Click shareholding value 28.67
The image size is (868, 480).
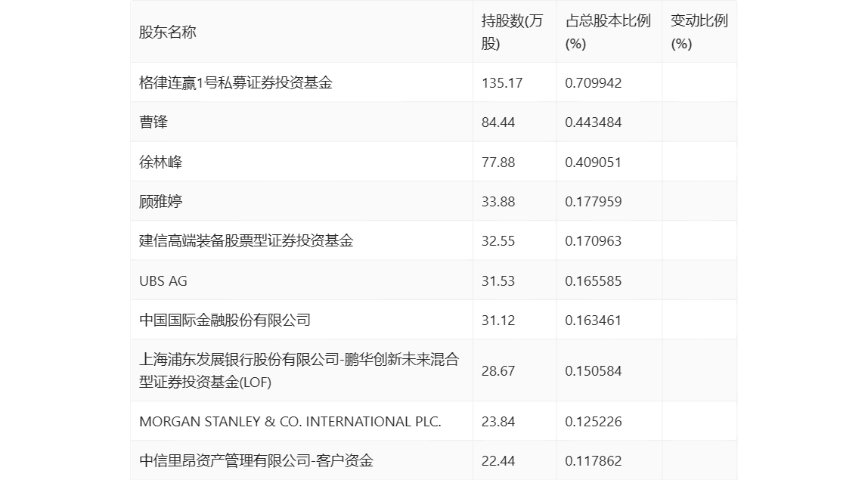(498, 371)
